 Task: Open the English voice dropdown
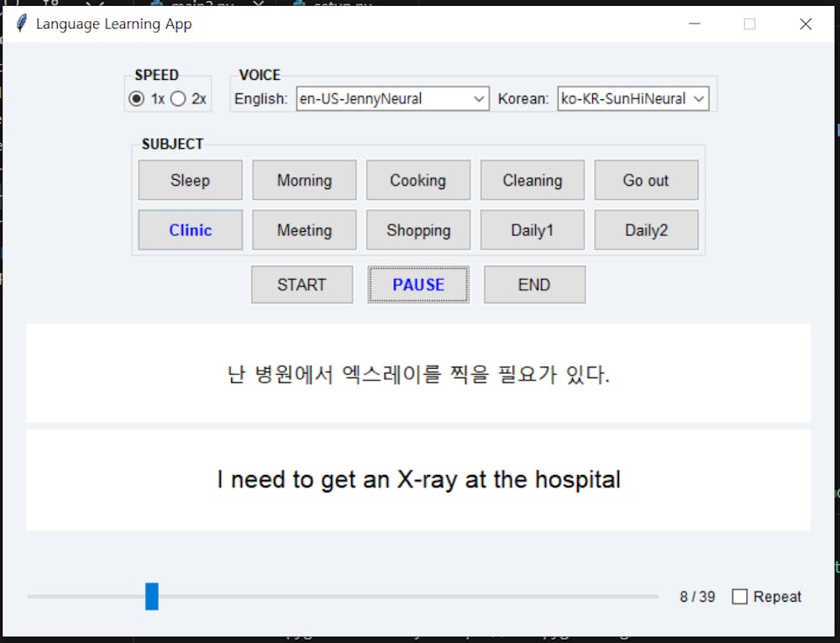(480, 98)
